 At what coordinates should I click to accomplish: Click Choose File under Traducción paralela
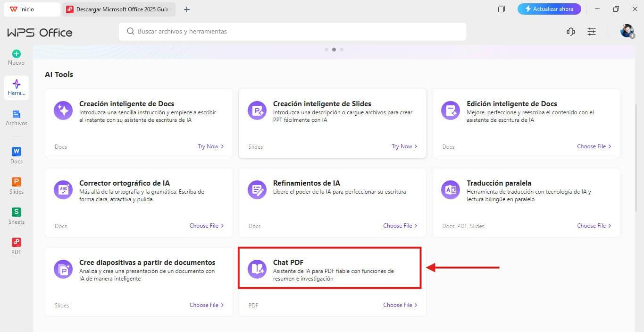594,226
